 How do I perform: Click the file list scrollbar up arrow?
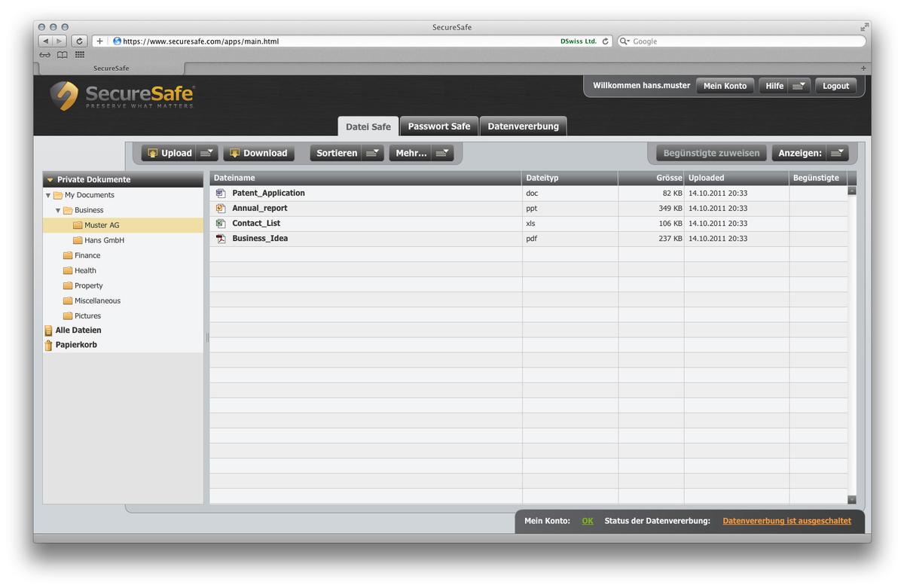coord(852,190)
